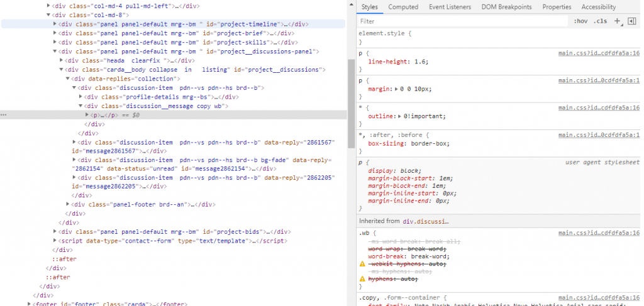Click the elements panel vertical scrollbar
The width and height of the screenshot is (644, 306).
(x=351, y=102)
